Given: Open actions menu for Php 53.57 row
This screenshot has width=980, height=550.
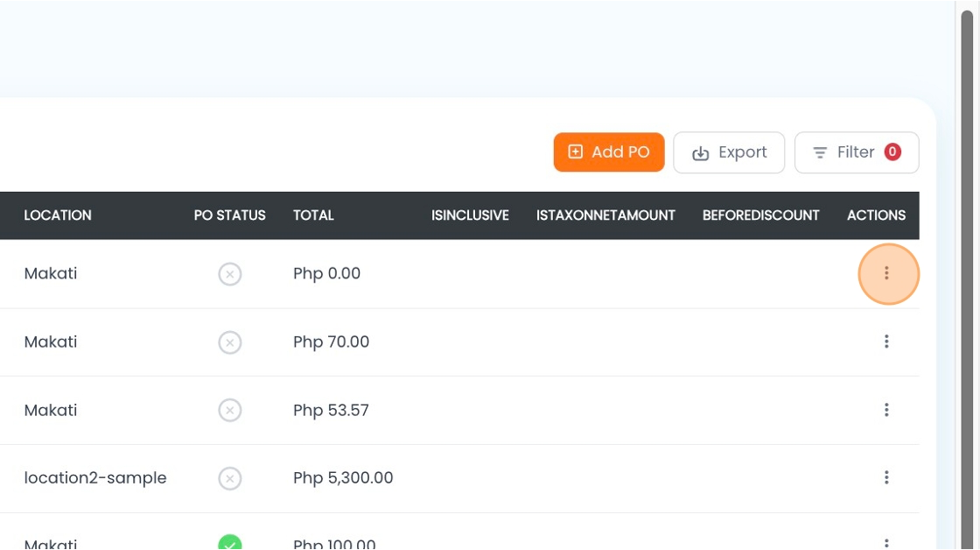Looking at the screenshot, I should pyautogui.click(x=886, y=410).
